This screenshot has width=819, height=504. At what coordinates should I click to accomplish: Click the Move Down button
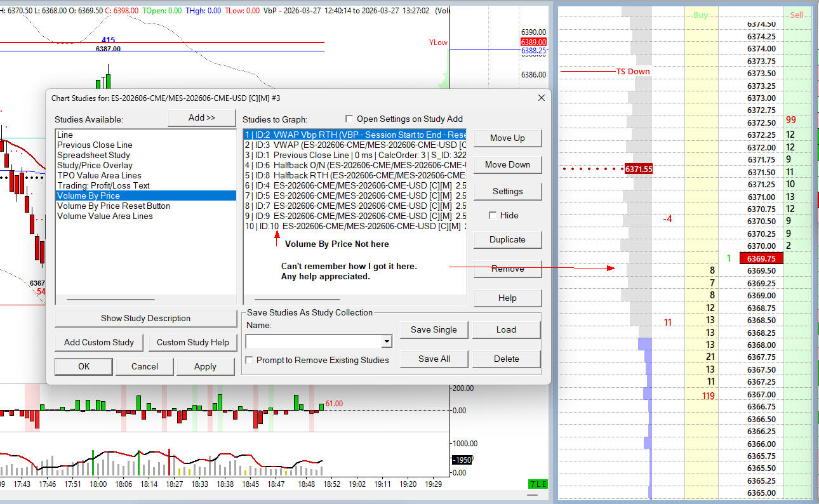tap(507, 164)
